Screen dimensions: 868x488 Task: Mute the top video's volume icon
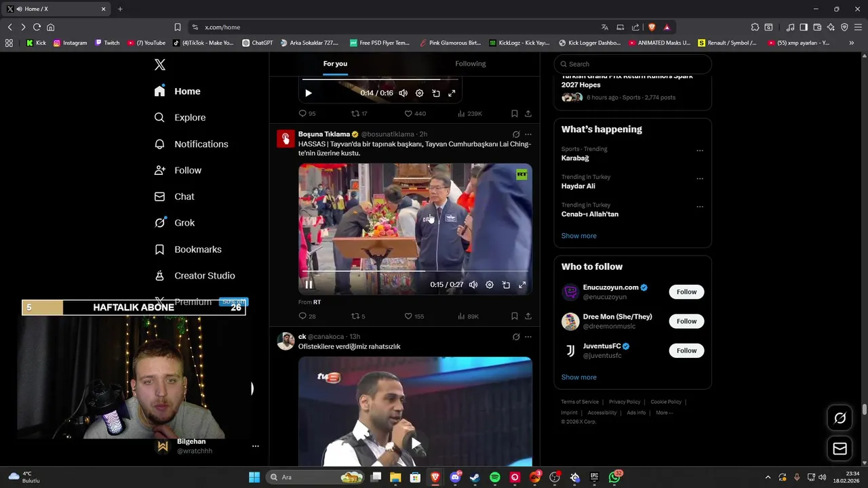tap(403, 93)
